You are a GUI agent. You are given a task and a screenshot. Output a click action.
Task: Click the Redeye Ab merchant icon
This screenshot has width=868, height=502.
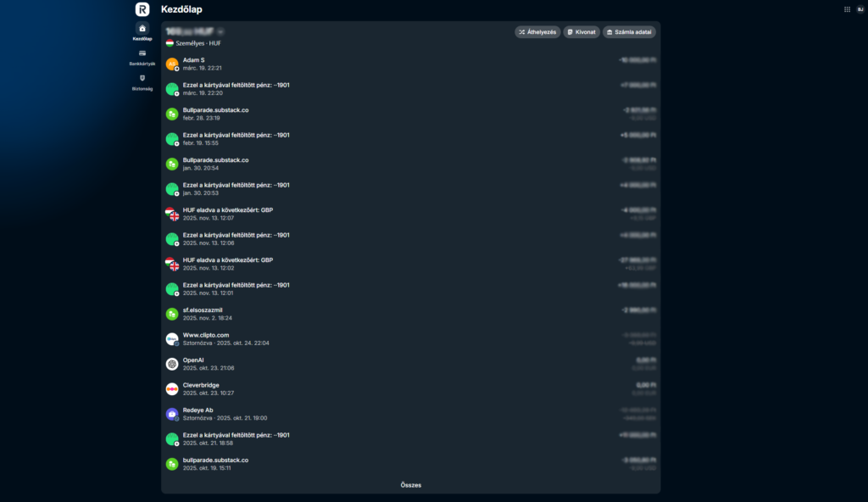coord(172,414)
